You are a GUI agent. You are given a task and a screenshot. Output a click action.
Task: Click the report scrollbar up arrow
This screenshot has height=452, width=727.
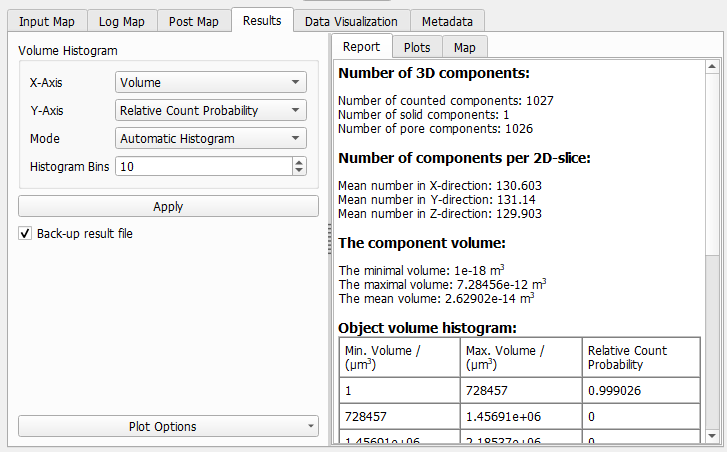pyautogui.click(x=712, y=67)
